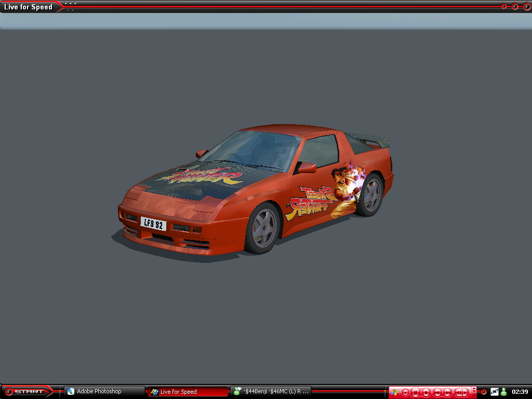Click the Windows Media Player logo in the taskbar toolbar
This screenshot has height=399, width=532.
pyautogui.click(x=394, y=392)
